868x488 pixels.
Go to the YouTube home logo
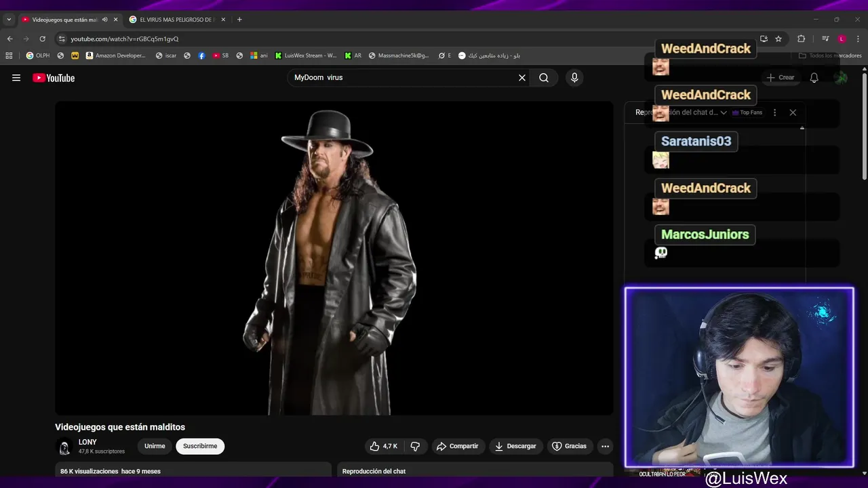54,78
